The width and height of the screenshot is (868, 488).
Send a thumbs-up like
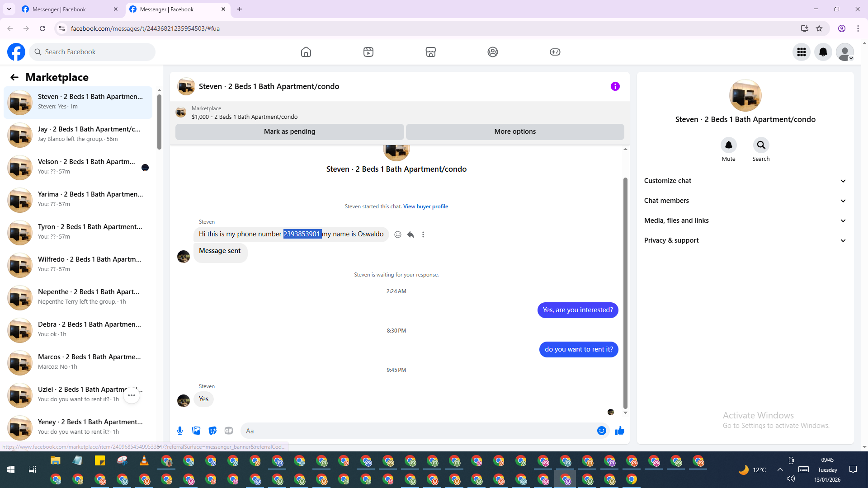619,431
